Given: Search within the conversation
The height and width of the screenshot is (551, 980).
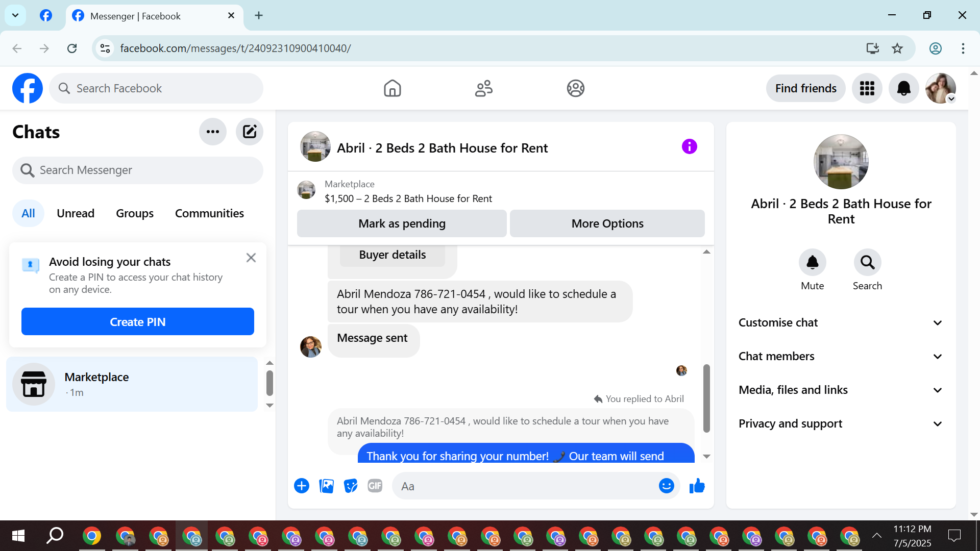Looking at the screenshot, I should pyautogui.click(x=867, y=262).
